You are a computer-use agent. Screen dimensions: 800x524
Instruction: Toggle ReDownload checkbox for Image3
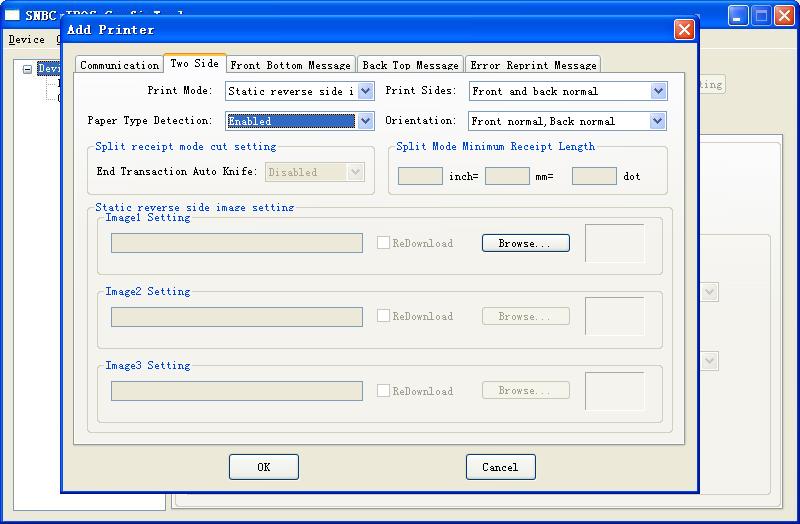383,390
